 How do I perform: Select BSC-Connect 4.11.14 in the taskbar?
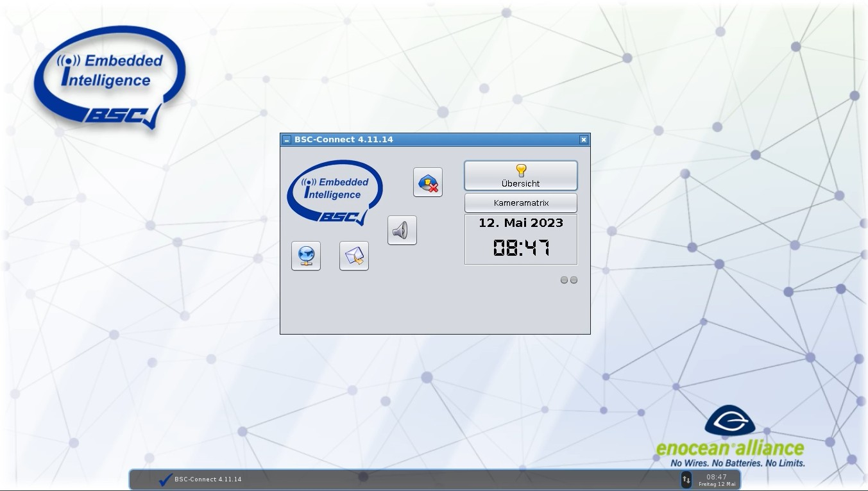coord(208,479)
